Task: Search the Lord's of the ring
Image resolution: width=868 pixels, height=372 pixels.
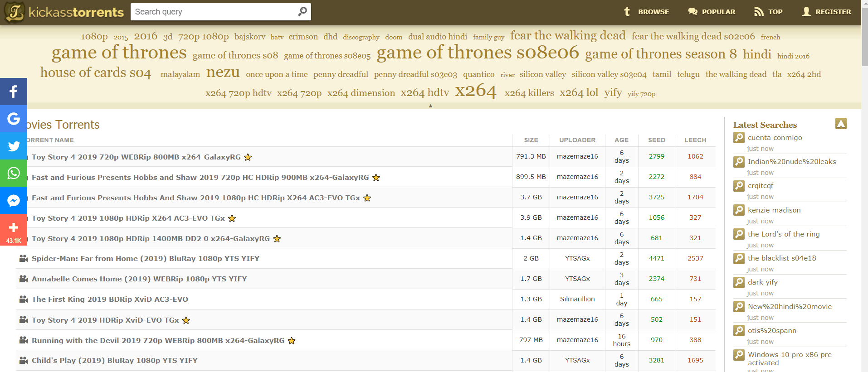Action: pyautogui.click(x=784, y=234)
